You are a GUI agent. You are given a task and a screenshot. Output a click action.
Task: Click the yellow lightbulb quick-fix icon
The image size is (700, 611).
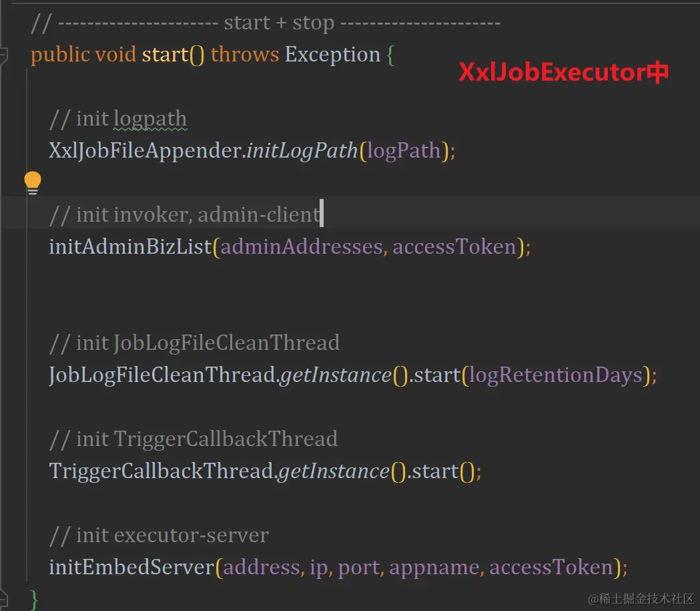[x=33, y=183]
